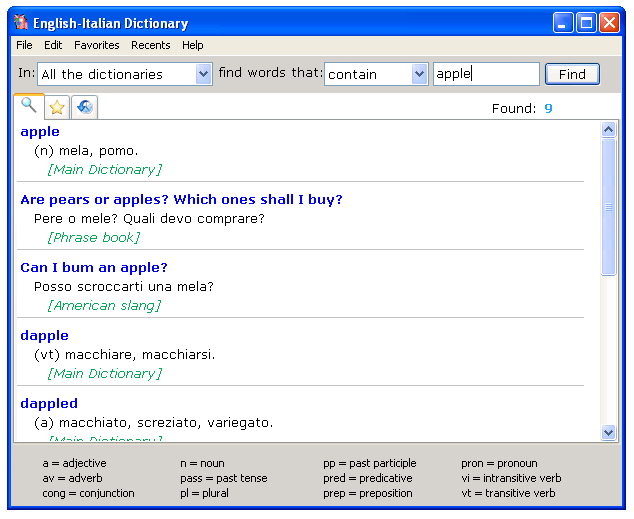Close the English-Italian Dictionary window
Screen dimensions: 634x519
[609, 22]
